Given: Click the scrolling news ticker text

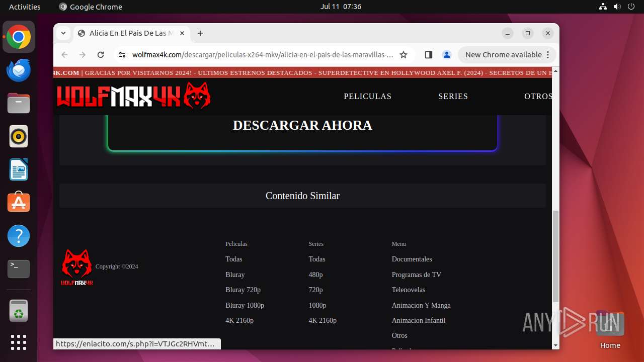Looking at the screenshot, I should tap(303, 73).
